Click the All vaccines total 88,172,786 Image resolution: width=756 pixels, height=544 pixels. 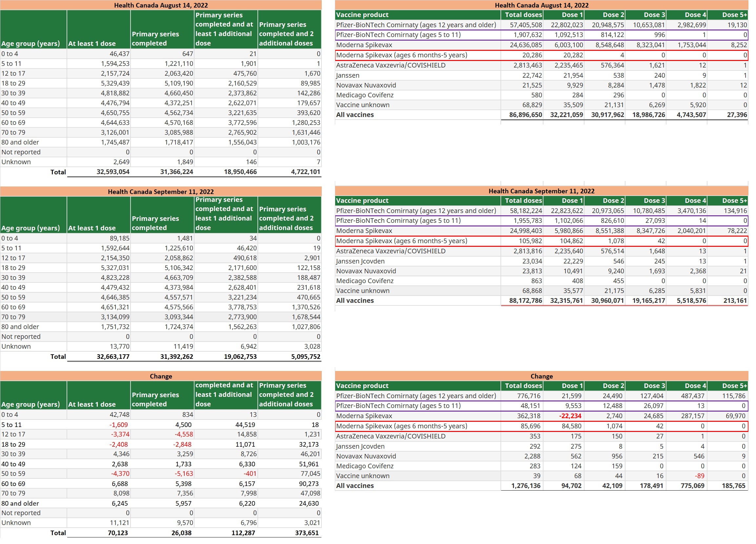coord(522,301)
